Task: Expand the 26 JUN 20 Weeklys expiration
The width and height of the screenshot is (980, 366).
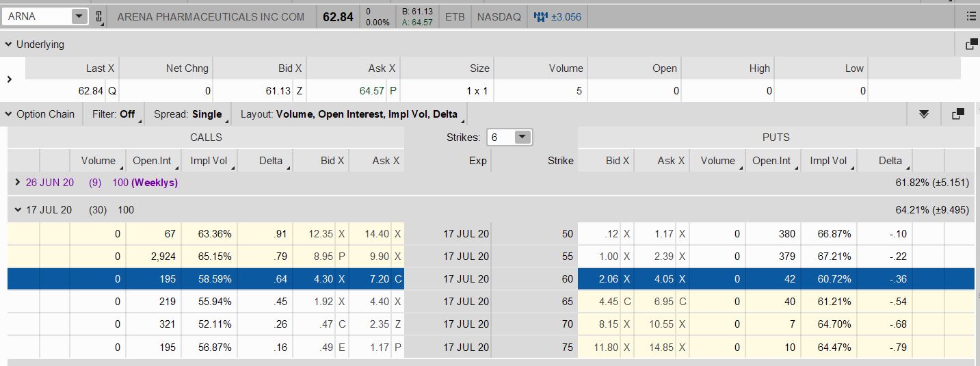Action: [x=18, y=183]
